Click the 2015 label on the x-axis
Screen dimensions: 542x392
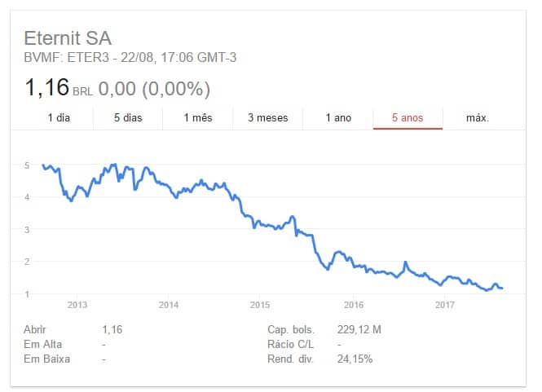pos(260,306)
